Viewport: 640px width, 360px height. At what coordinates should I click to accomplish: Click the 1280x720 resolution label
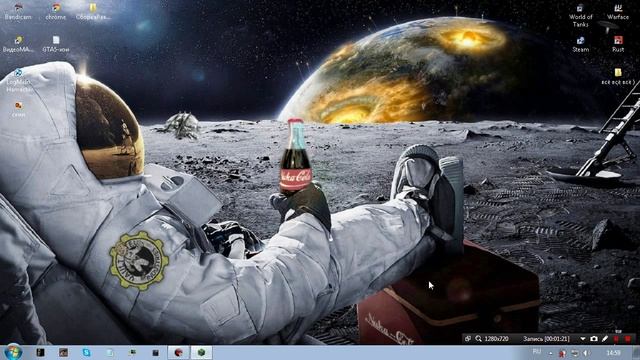[496, 339]
